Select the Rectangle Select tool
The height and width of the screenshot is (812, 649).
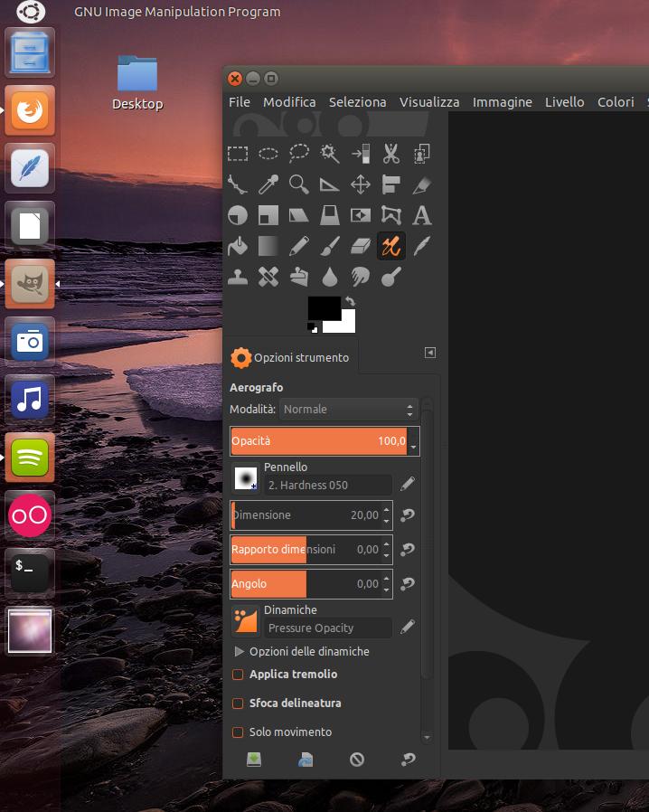tap(238, 154)
